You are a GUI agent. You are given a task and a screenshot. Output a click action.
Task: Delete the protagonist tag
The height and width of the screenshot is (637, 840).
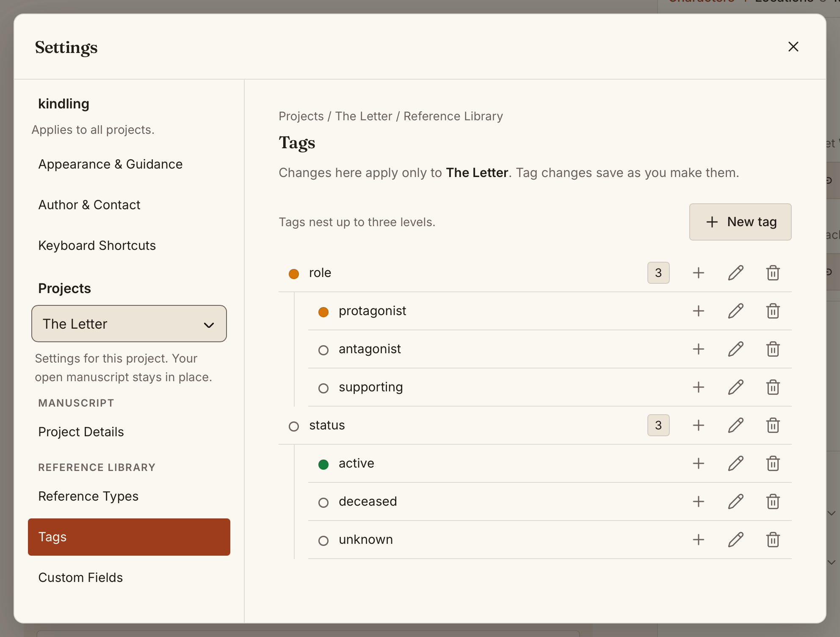[773, 311]
